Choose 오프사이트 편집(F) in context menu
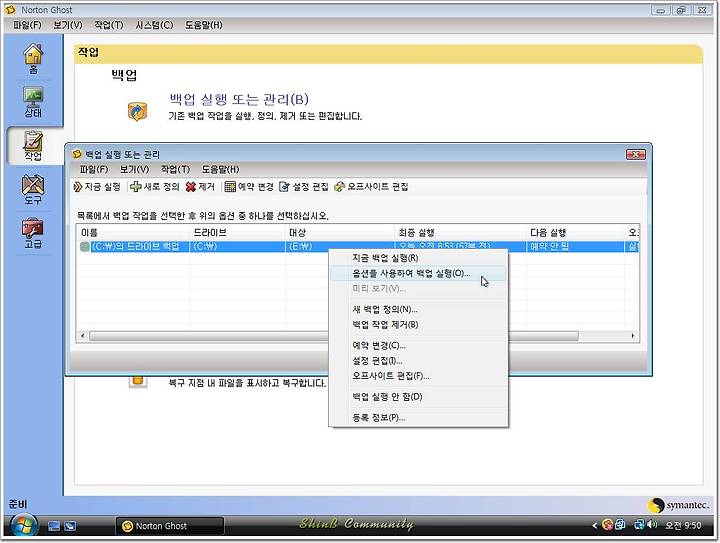 pyautogui.click(x=418, y=376)
